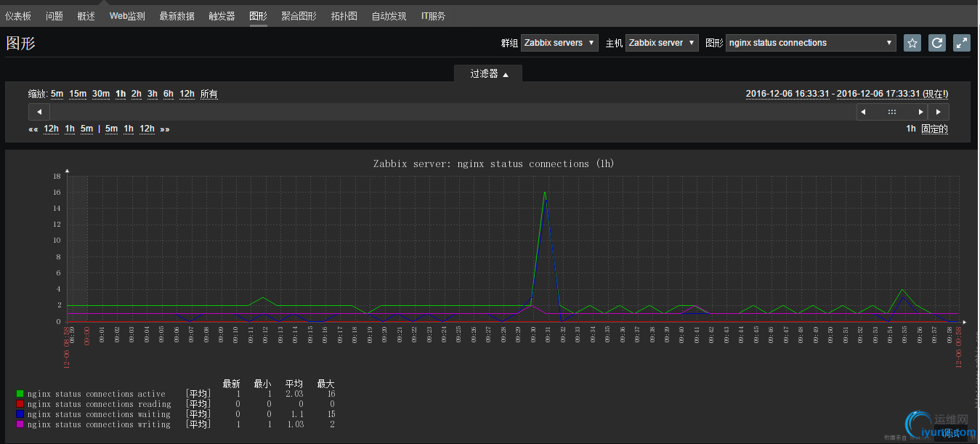
Task: Open the 群组 Zabbix servers dropdown
Action: pyautogui.click(x=559, y=43)
